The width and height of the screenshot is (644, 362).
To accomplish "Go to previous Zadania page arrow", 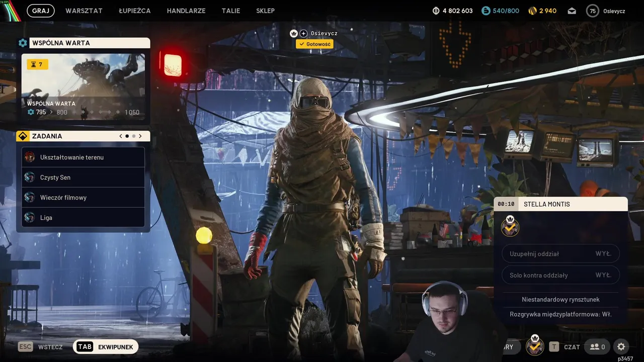I will click(x=121, y=136).
